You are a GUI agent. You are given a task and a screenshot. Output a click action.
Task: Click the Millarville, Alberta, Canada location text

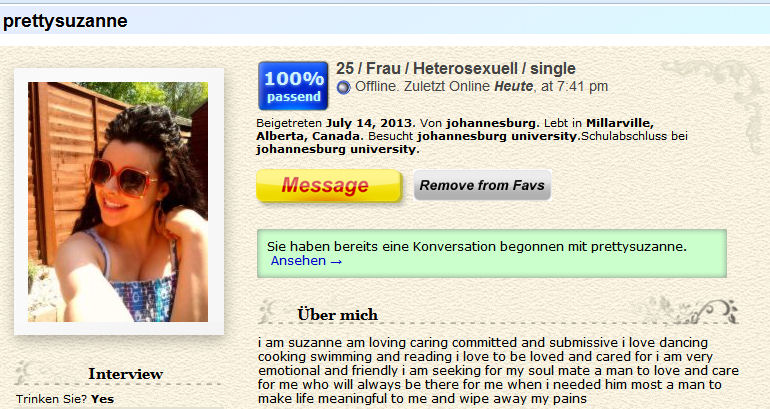455,129
